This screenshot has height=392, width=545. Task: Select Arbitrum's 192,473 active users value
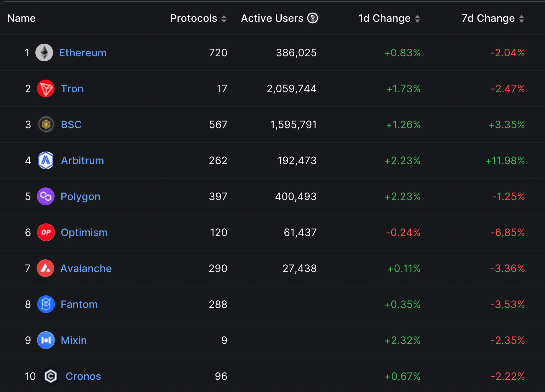[297, 161]
